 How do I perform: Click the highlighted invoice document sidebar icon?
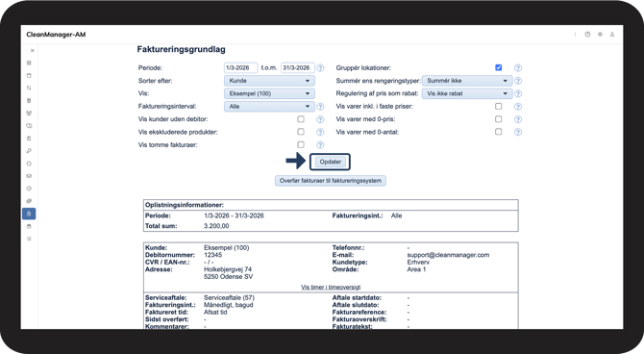tap(29, 214)
